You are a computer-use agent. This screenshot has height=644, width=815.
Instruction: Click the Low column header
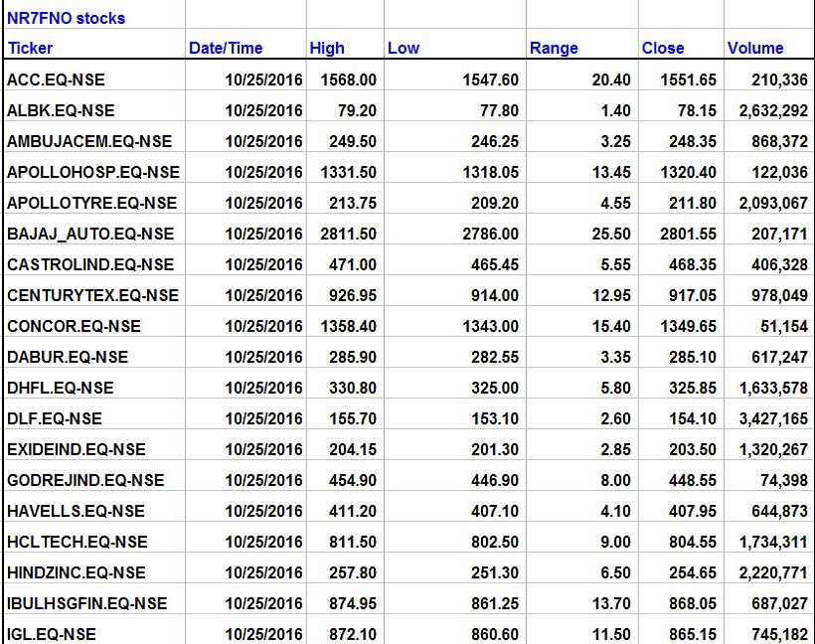point(404,48)
